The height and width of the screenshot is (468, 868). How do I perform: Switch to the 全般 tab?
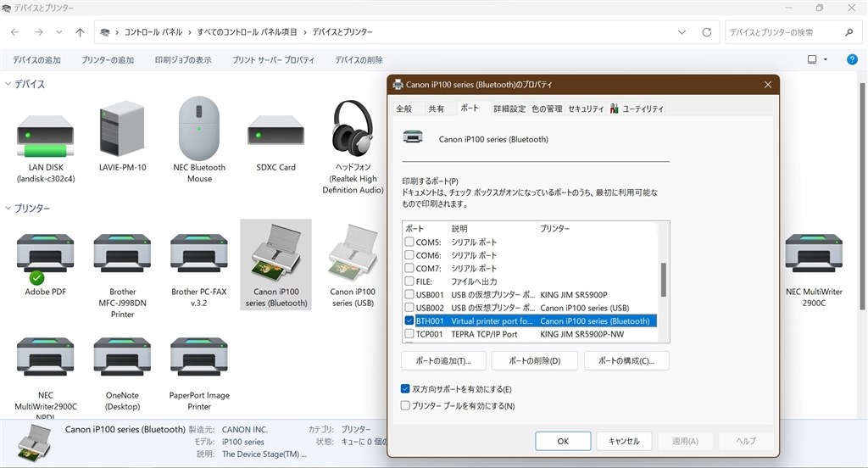pos(404,109)
